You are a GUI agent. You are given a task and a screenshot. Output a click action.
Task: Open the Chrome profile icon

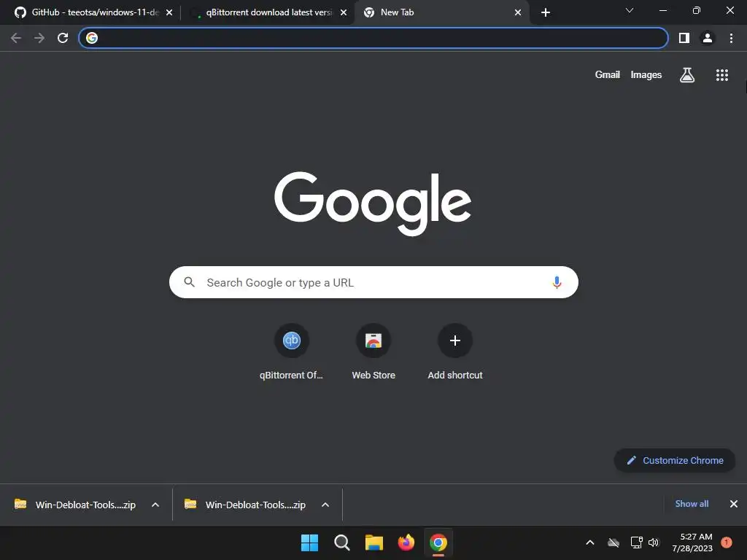pyautogui.click(x=708, y=38)
